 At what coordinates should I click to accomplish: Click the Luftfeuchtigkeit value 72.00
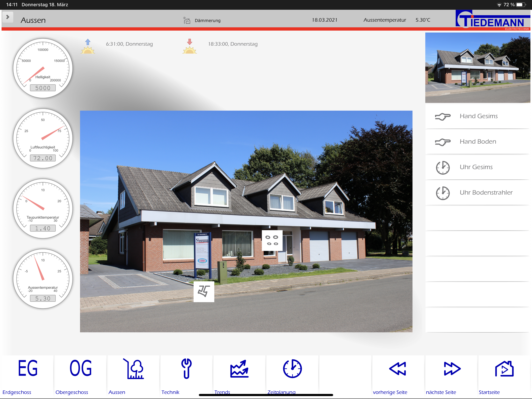pyautogui.click(x=43, y=158)
